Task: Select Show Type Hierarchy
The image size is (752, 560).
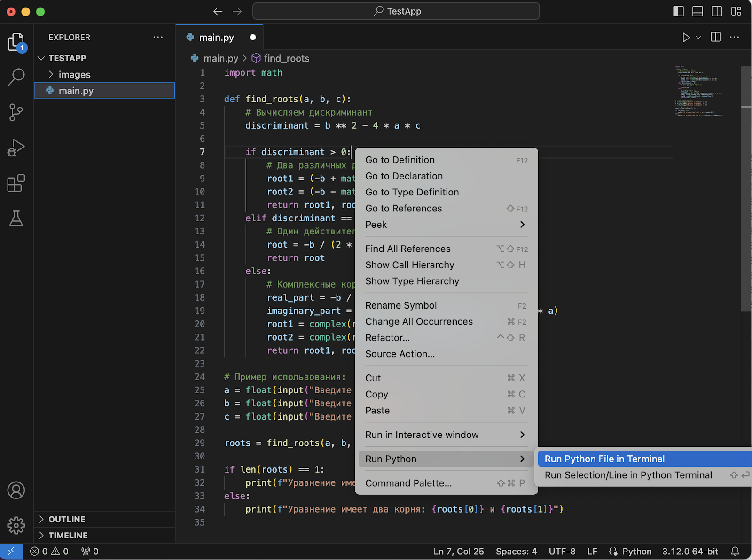Action: [x=446, y=281]
